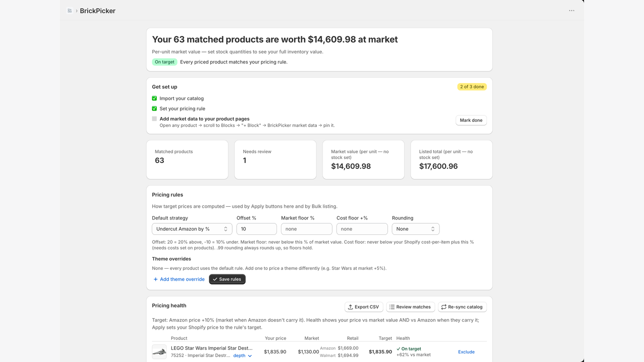Open the Rounding dropdown
The image size is (644, 362).
(x=415, y=229)
